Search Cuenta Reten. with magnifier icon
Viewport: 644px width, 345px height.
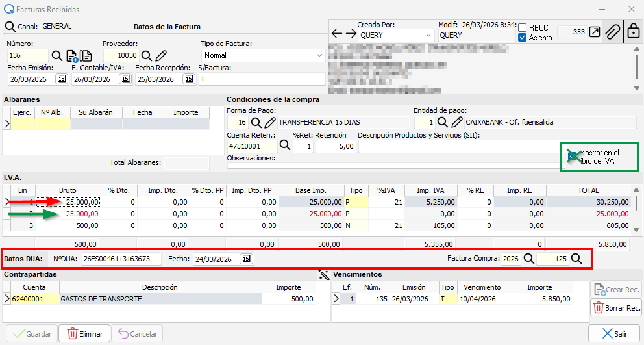pyautogui.click(x=284, y=145)
